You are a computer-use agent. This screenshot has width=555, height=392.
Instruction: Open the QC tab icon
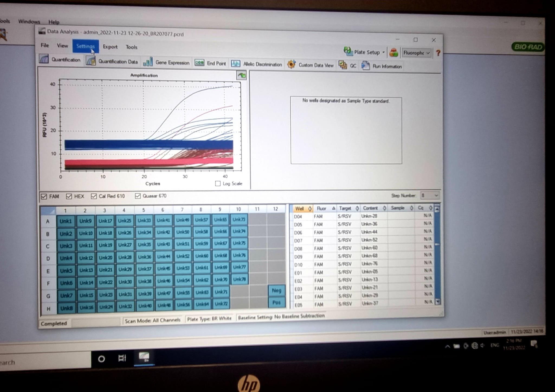pyautogui.click(x=343, y=65)
